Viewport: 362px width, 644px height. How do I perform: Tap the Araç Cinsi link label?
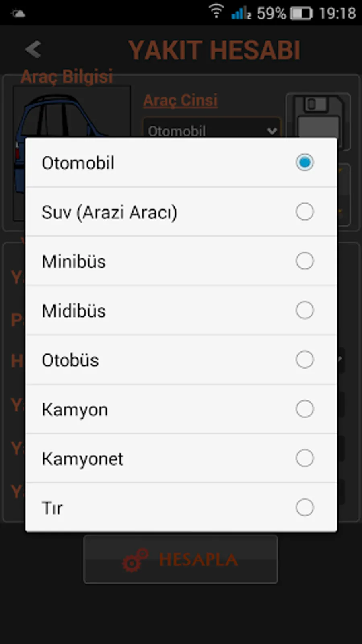point(180,100)
